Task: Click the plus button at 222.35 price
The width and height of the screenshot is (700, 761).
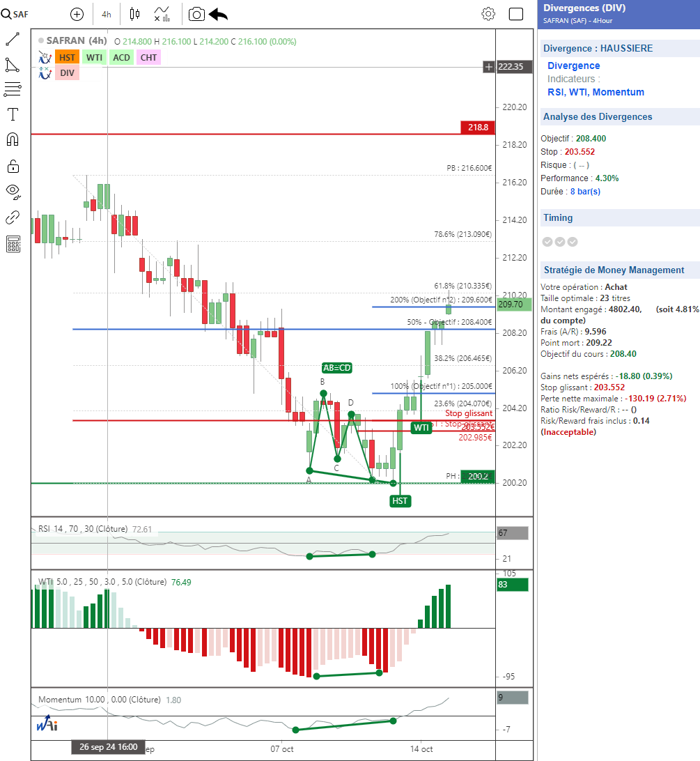Action: click(488, 67)
